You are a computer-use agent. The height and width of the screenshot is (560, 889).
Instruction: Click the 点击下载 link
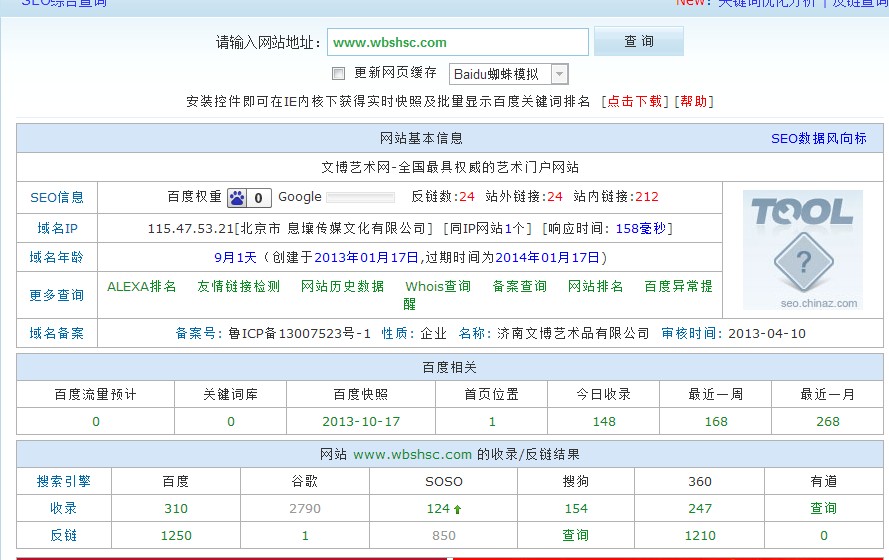click(x=634, y=101)
